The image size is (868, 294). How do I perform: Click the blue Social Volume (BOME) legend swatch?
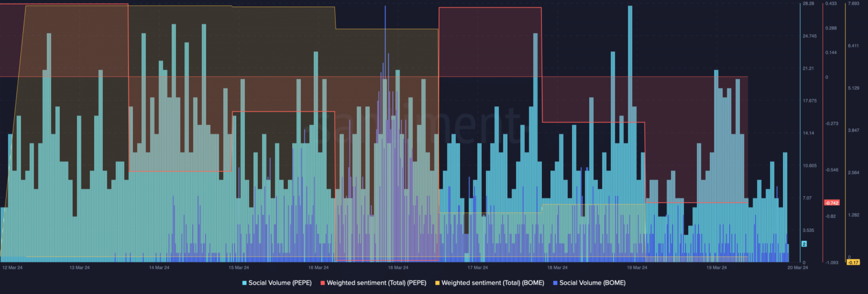[x=556, y=282]
